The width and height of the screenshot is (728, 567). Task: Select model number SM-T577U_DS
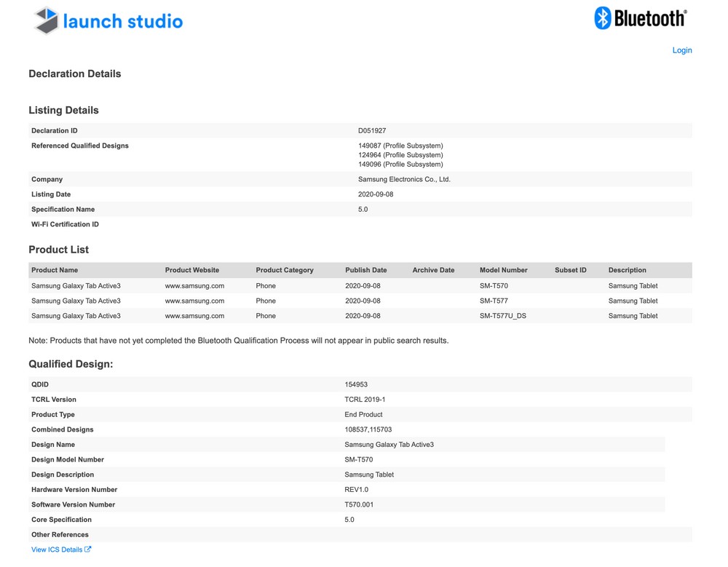coord(503,316)
